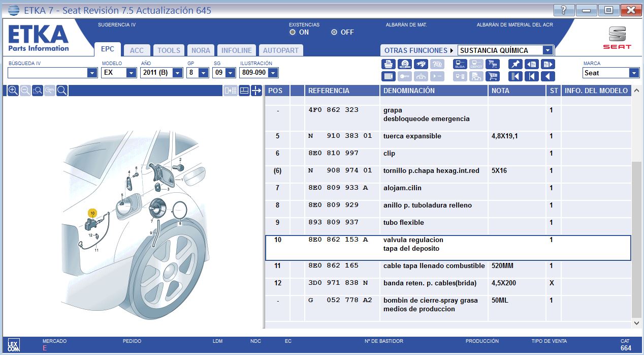Zoom in on the illustration

click(13, 91)
